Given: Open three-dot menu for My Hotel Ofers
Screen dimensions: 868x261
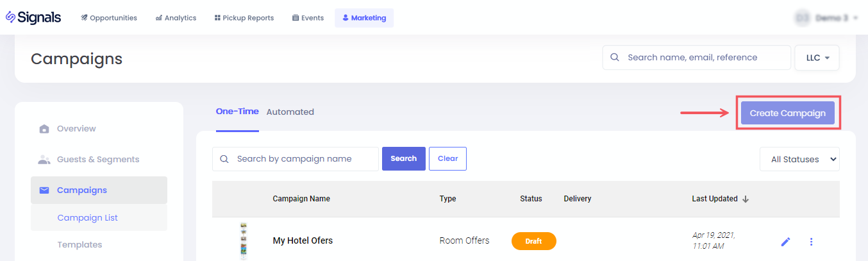Looking at the screenshot, I should click(812, 242).
